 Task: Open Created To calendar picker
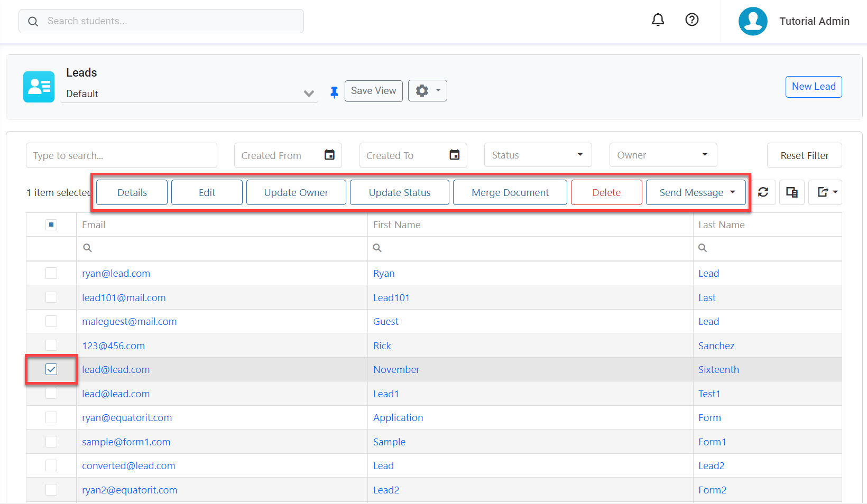click(455, 155)
